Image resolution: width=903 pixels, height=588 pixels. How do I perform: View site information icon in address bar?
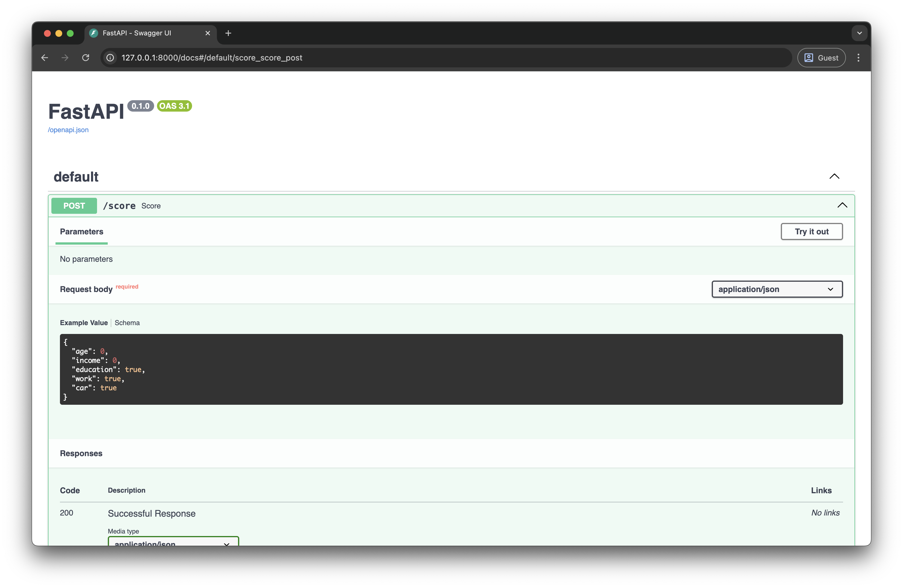[x=110, y=58]
